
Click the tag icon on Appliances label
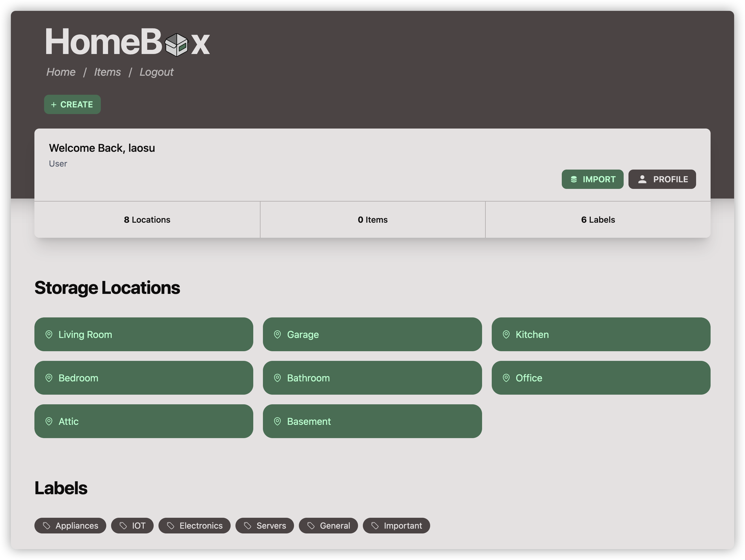tap(47, 526)
